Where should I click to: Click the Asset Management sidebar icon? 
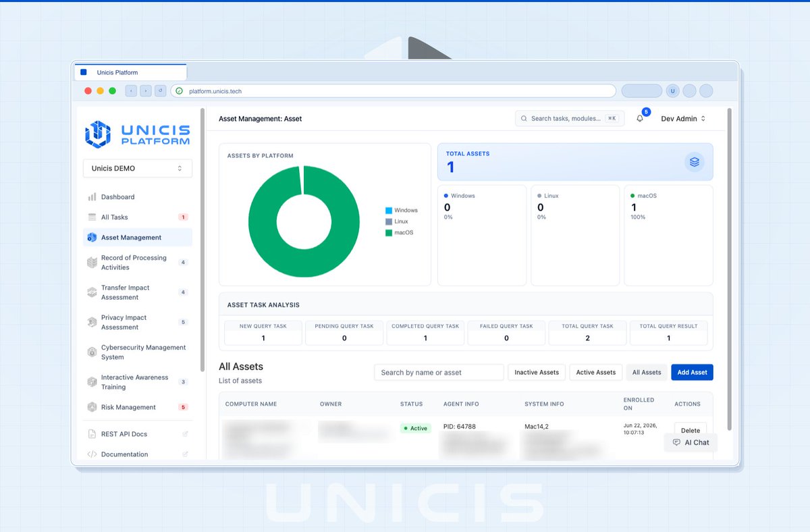tap(92, 238)
